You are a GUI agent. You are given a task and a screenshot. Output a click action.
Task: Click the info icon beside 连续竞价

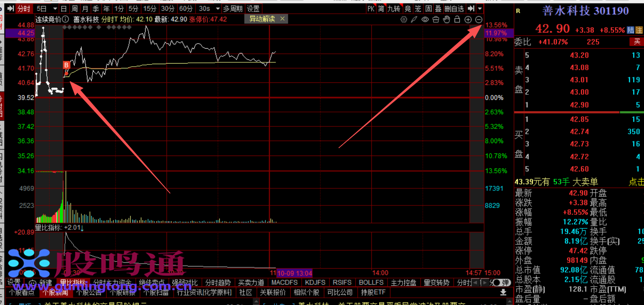[65, 19]
